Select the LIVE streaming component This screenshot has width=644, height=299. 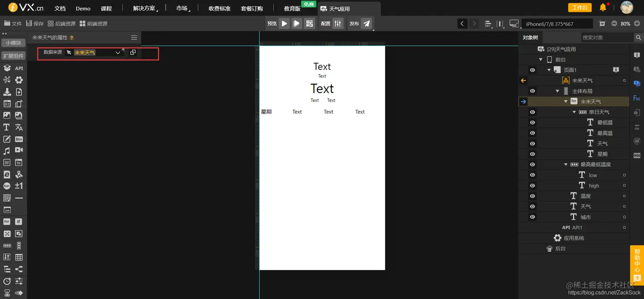pos(6,210)
